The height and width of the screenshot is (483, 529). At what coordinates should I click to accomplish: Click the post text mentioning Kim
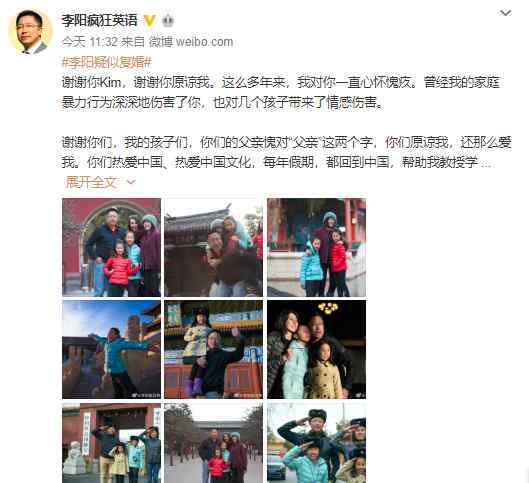pos(281,92)
